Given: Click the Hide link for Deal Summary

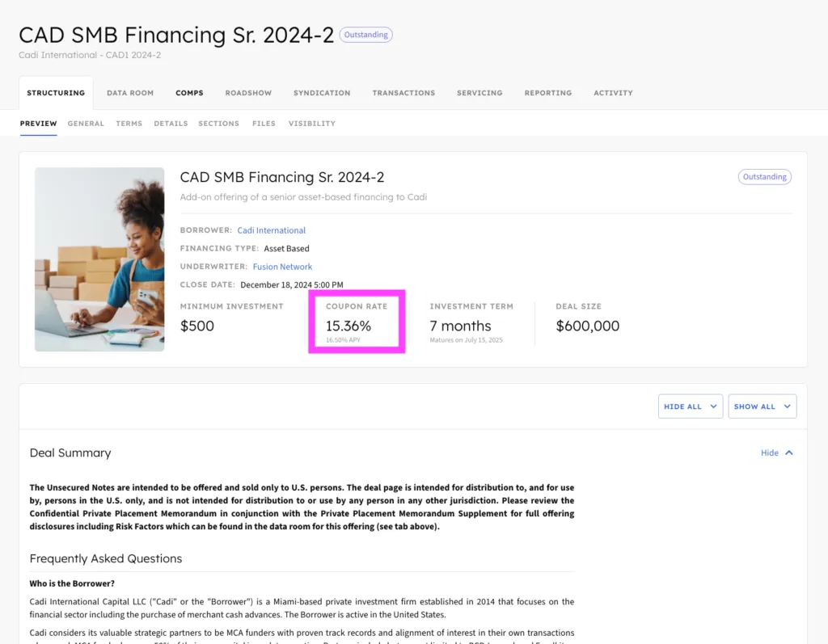Looking at the screenshot, I should pyautogui.click(x=770, y=453).
